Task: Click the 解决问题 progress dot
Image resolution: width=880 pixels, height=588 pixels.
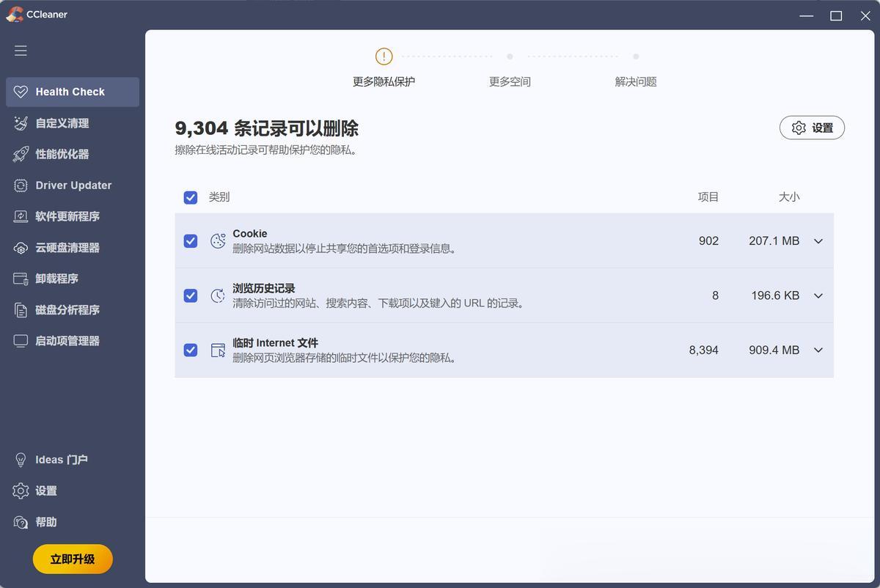Action: click(636, 56)
